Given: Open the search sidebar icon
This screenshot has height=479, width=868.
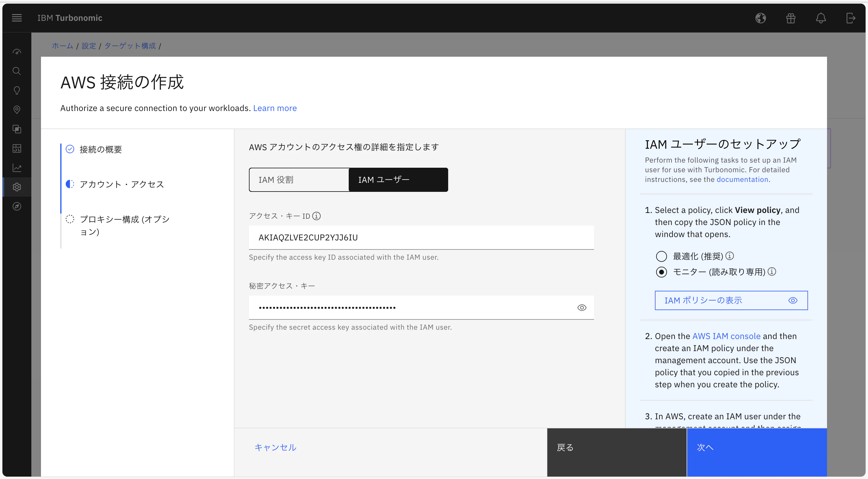Looking at the screenshot, I should pos(17,71).
